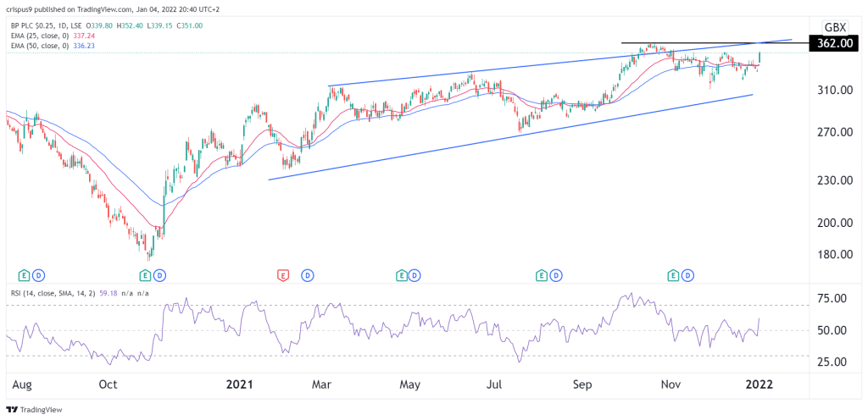Click the earnings E marker above May
Image resolution: width=868 pixels, height=420 pixels.
pyautogui.click(x=400, y=274)
